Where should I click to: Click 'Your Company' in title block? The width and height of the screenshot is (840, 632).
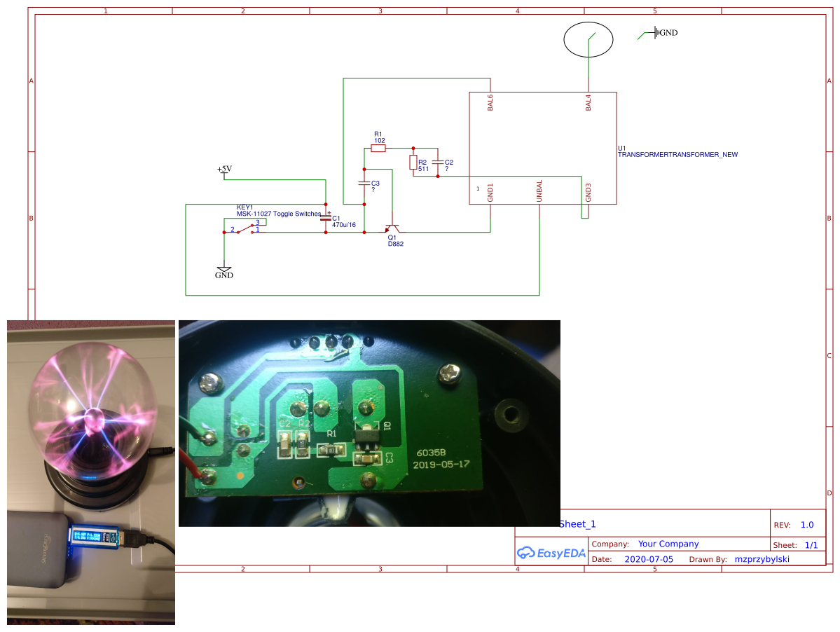pyautogui.click(x=668, y=544)
